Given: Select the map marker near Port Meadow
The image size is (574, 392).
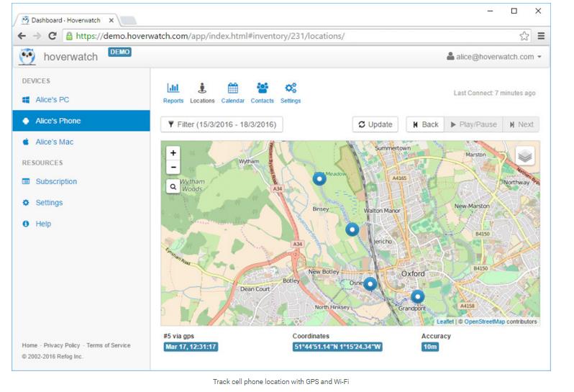Looking at the screenshot, I should (319, 178).
